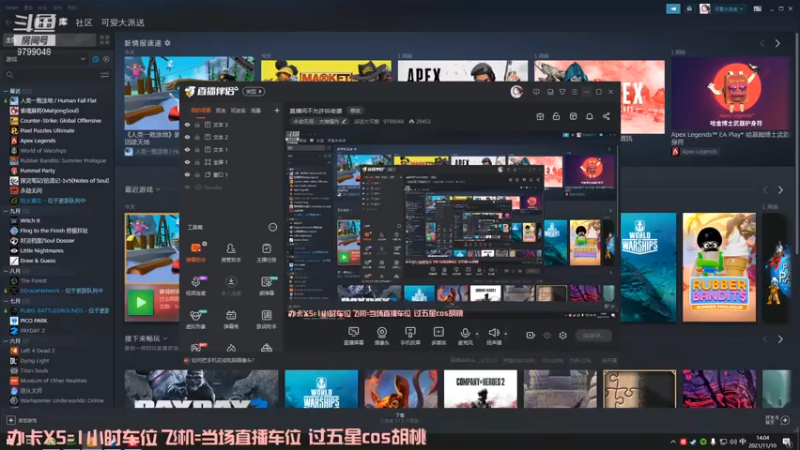800x450 pixels.
Task: Add 摄像头 camera source
Action: click(382, 336)
